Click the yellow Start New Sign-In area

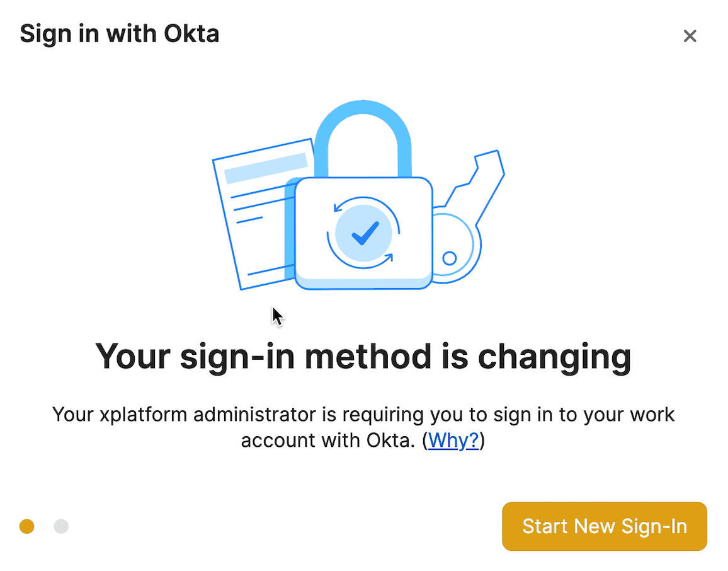click(604, 526)
